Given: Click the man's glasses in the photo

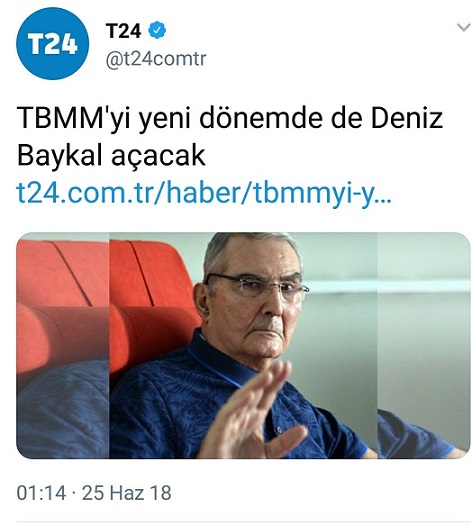Looking at the screenshot, I should tap(257, 286).
